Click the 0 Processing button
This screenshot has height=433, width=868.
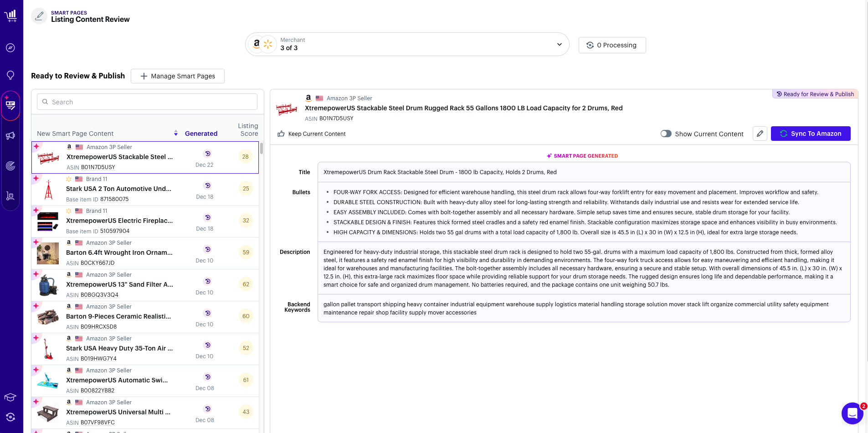pyautogui.click(x=612, y=45)
